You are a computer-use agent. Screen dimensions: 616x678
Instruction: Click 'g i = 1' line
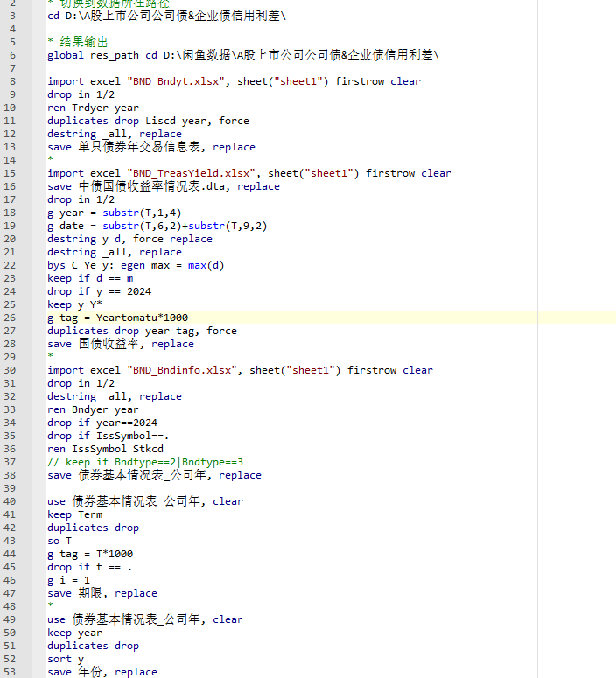(68, 580)
